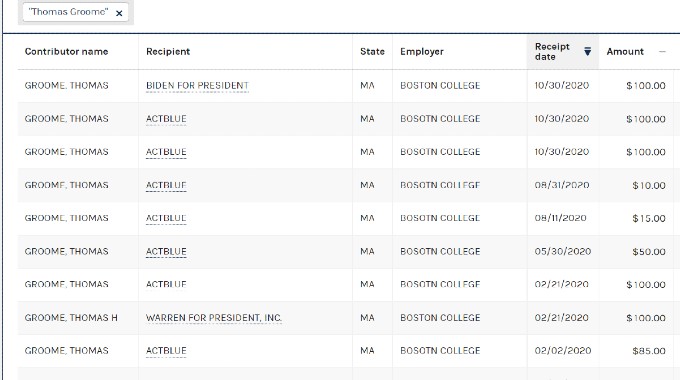
Task: Open ACTBLUE link dated 02/02/2020
Action: 166,351
